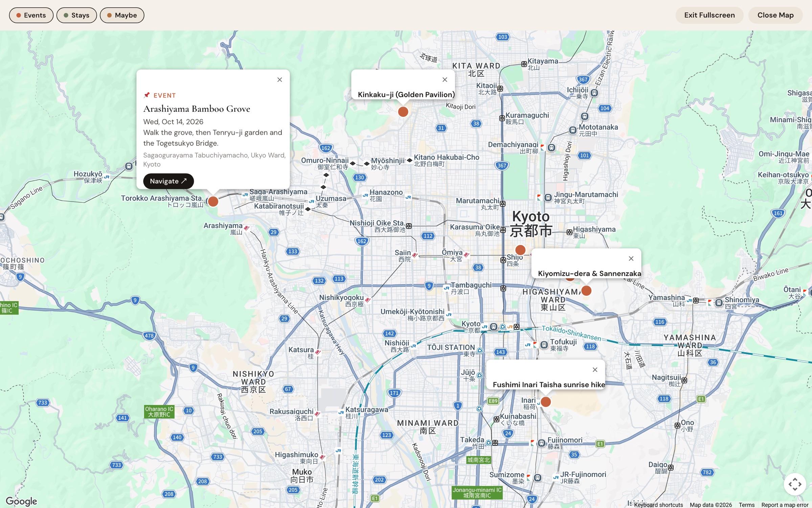Open Navigate for Arashiyama Bamboo Grove
The height and width of the screenshot is (508, 812).
click(168, 181)
